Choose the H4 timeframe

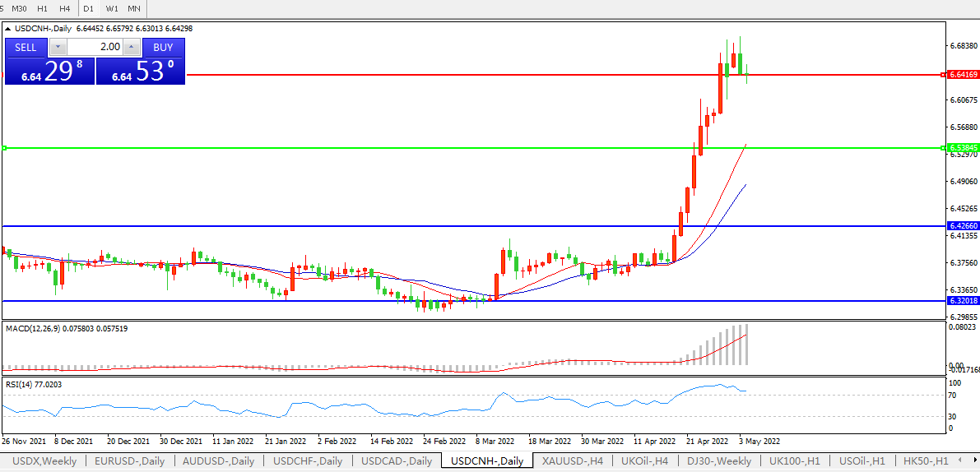click(x=64, y=8)
